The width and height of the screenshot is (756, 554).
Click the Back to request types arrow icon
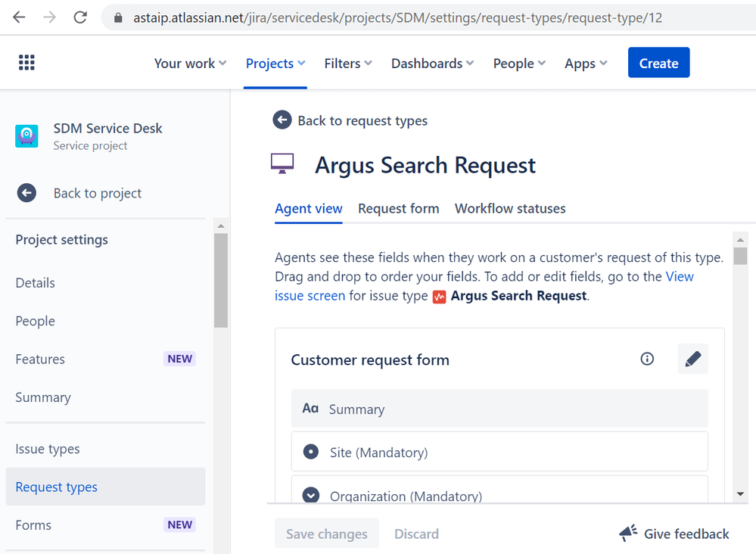point(282,120)
